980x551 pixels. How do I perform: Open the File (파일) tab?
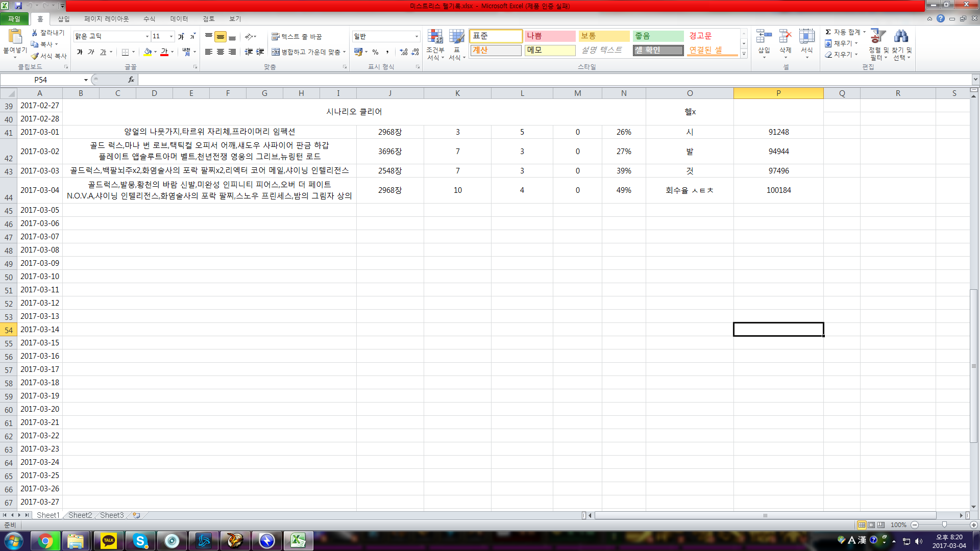[14, 19]
